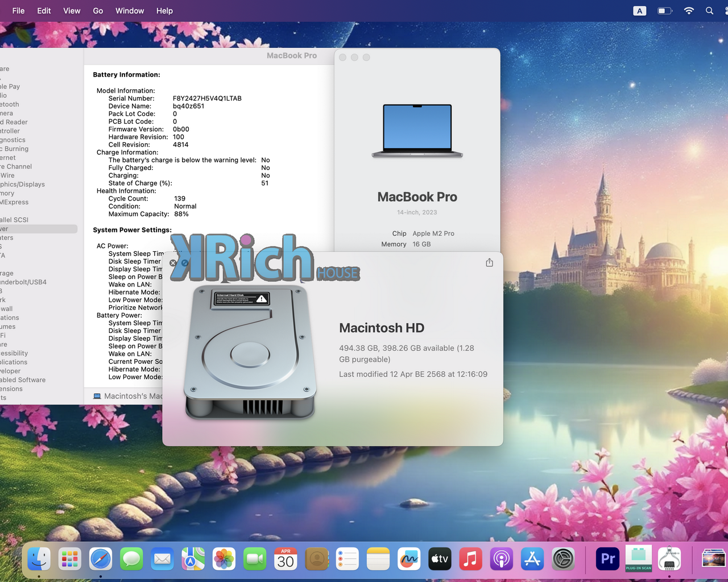
Task: Select the 'nderbolt/USB4' sidebar entry
Action: pos(23,282)
